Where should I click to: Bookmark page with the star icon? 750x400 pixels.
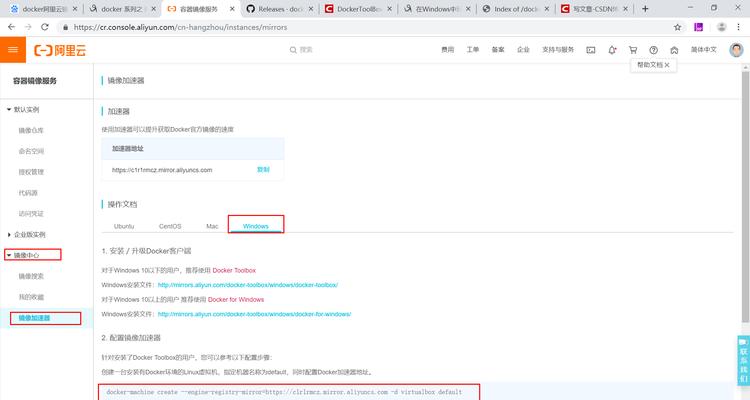coord(677,27)
